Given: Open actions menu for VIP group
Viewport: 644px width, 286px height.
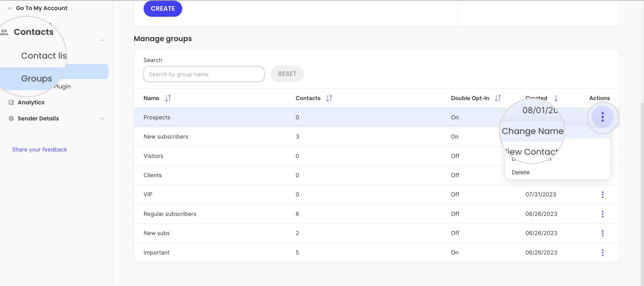Looking at the screenshot, I should click(x=603, y=195).
